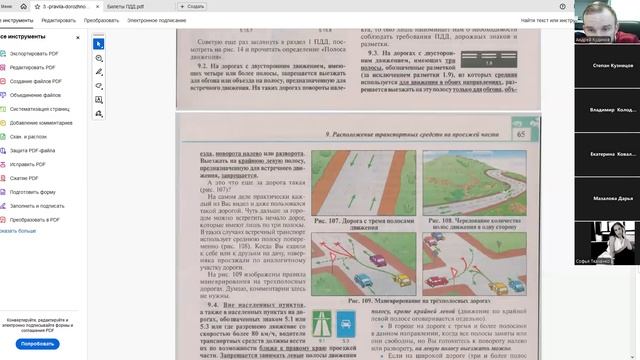Select Екатерина Ковал... participant tile
Image resolution: width=640 pixels, height=360 pixels.
click(607, 154)
